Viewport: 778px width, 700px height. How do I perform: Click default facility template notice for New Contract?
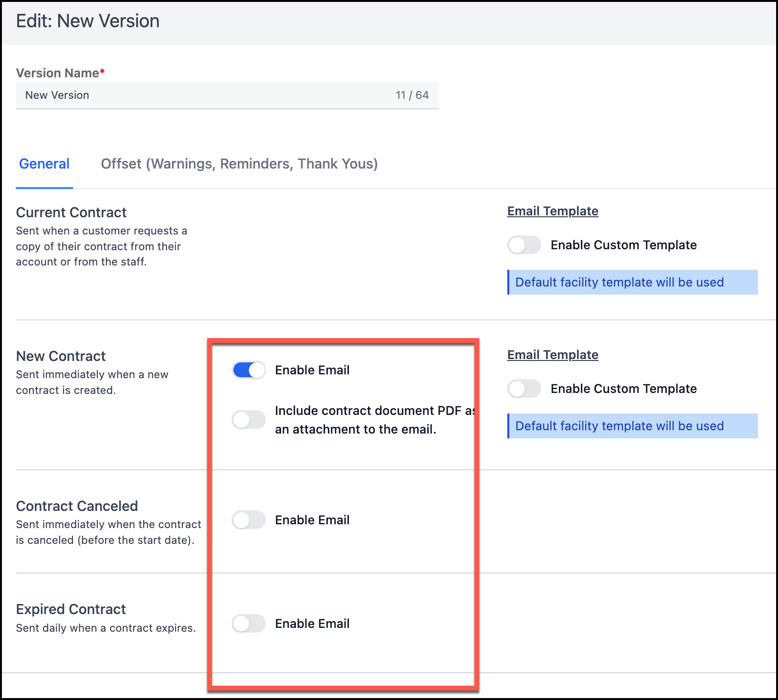632,426
